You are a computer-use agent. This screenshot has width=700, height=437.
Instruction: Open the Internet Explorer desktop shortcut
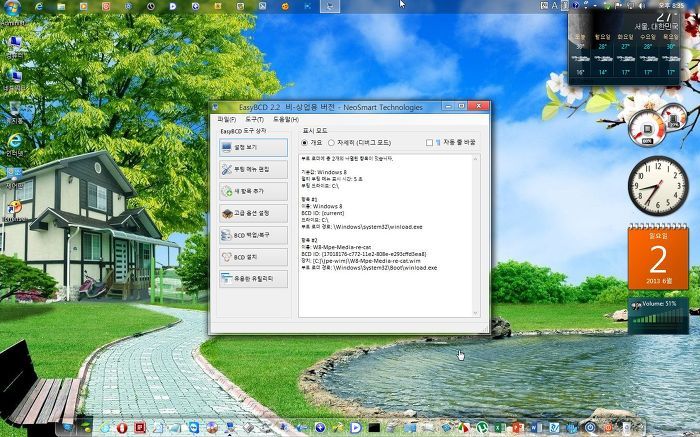[15, 144]
